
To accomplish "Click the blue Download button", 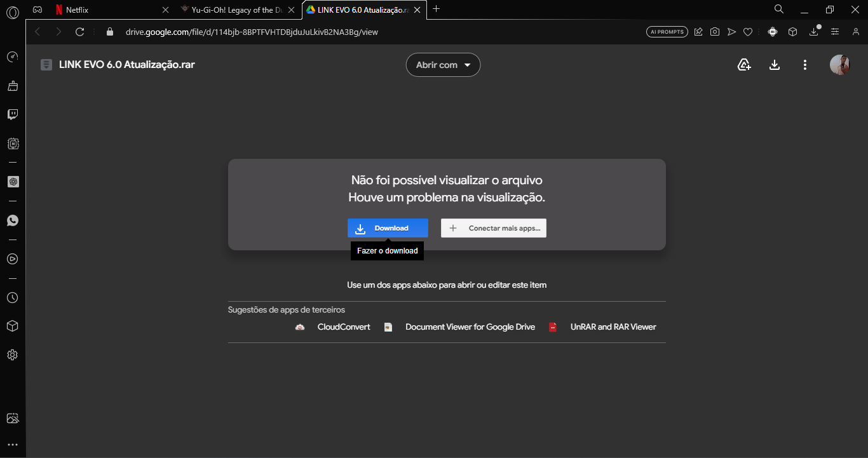I will [x=388, y=228].
